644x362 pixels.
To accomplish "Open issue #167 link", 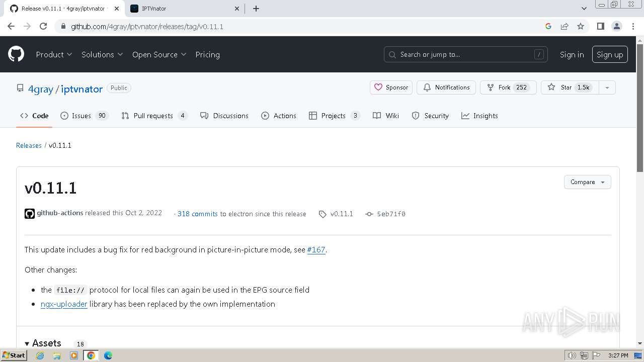I will tap(316, 250).
